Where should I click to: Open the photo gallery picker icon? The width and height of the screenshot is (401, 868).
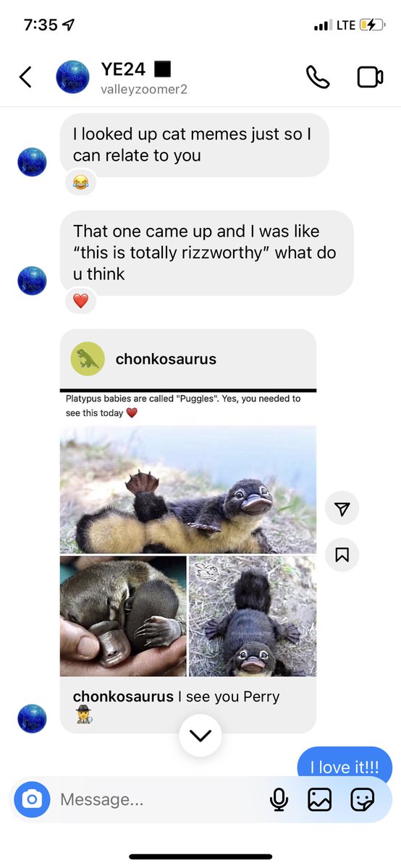pyautogui.click(x=319, y=799)
